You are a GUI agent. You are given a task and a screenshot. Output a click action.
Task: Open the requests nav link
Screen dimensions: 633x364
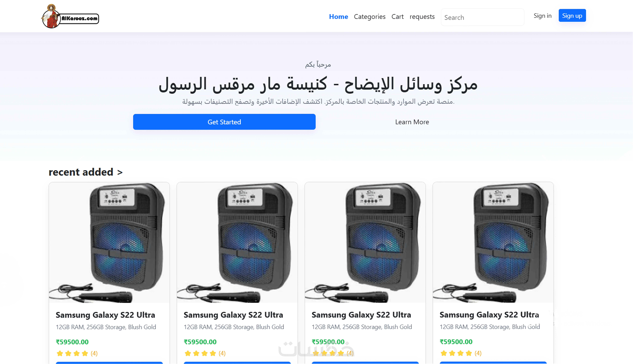(422, 17)
